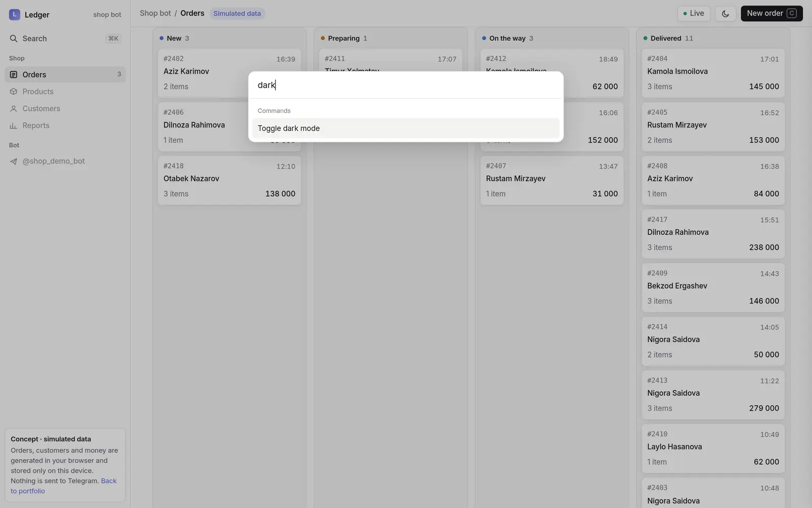This screenshot has height=508, width=812.
Task: Click the Customers person icon
Action: [14, 109]
